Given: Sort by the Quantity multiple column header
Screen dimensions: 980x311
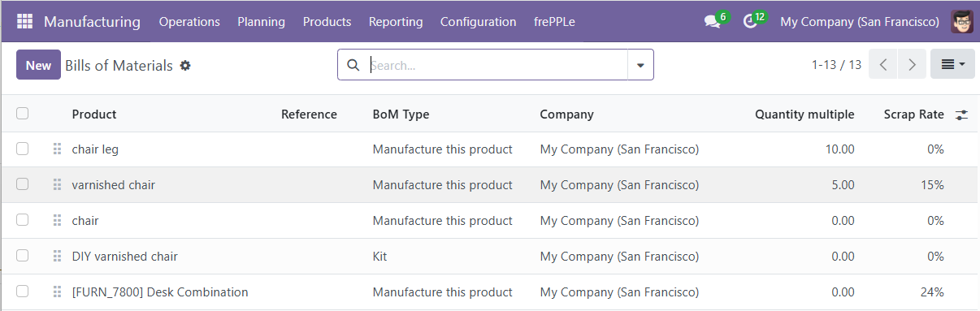Looking at the screenshot, I should pos(804,114).
